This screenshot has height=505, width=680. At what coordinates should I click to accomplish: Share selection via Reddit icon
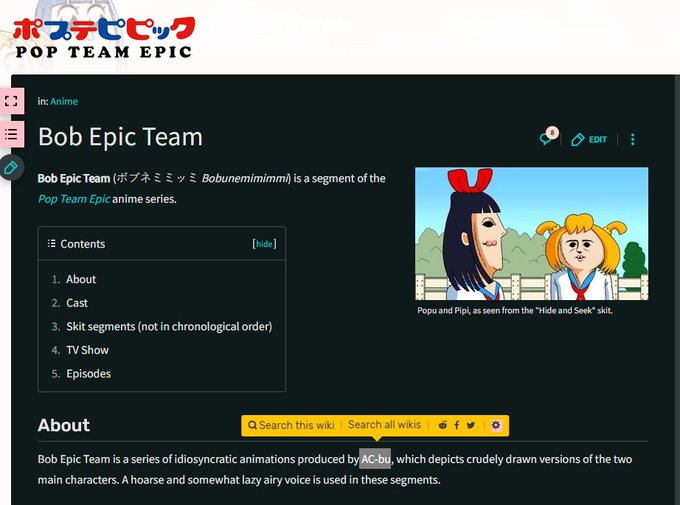(442, 425)
